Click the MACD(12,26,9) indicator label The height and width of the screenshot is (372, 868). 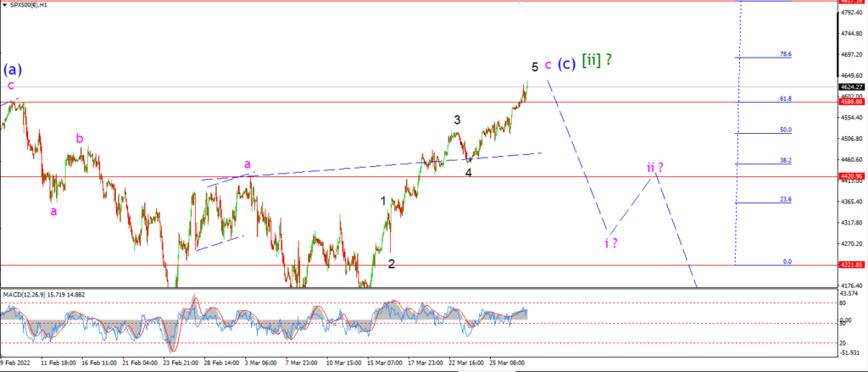tap(21, 293)
